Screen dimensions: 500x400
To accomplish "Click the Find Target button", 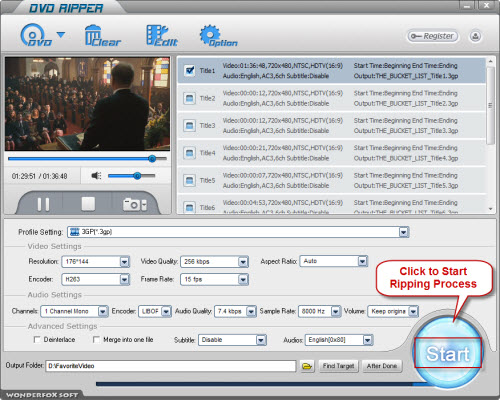I will tap(338, 366).
